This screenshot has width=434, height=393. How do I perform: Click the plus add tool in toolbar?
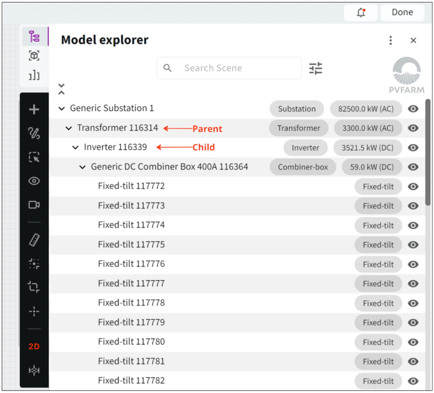(34, 109)
